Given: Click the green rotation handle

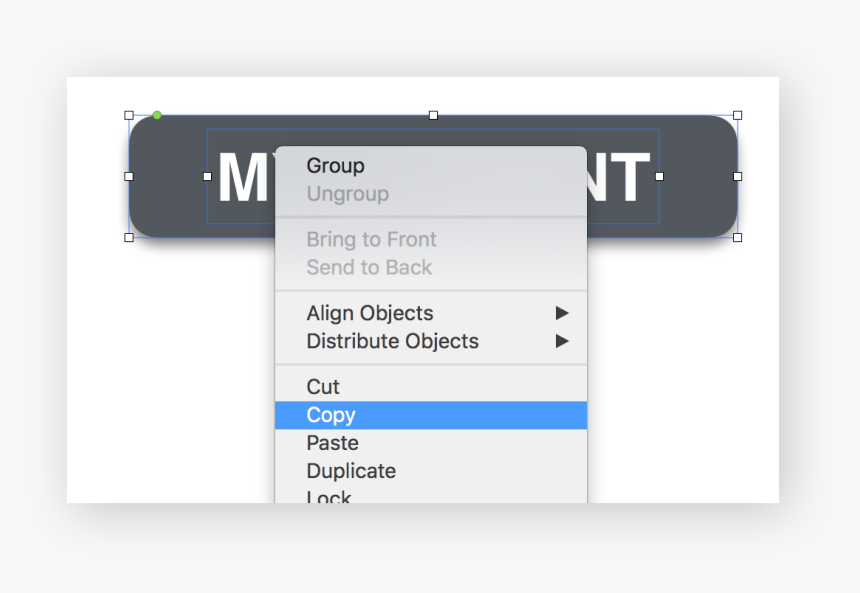Looking at the screenshot, I should (x=157, y=115).
